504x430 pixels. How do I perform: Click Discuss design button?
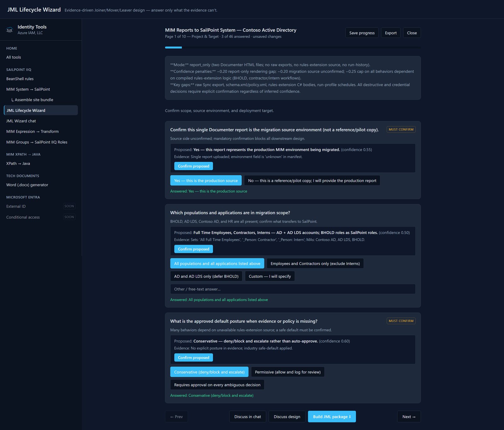[287, 416]
